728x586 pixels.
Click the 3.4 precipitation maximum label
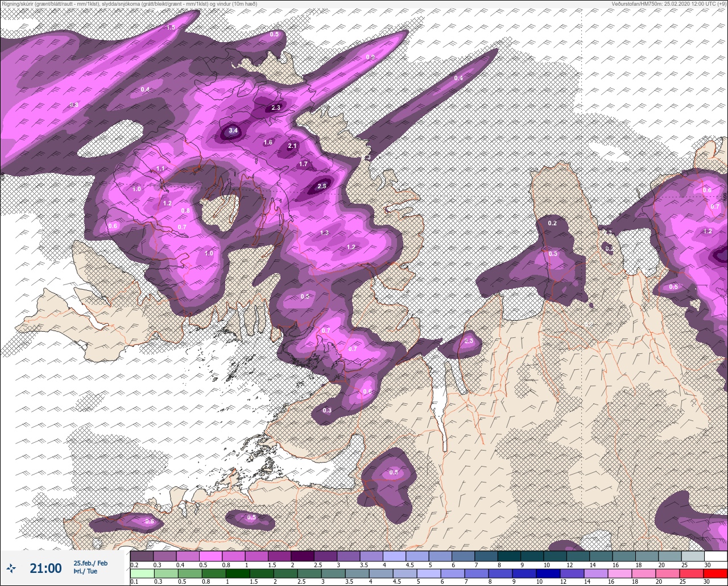pyautogui.click(x=233, y=131)
